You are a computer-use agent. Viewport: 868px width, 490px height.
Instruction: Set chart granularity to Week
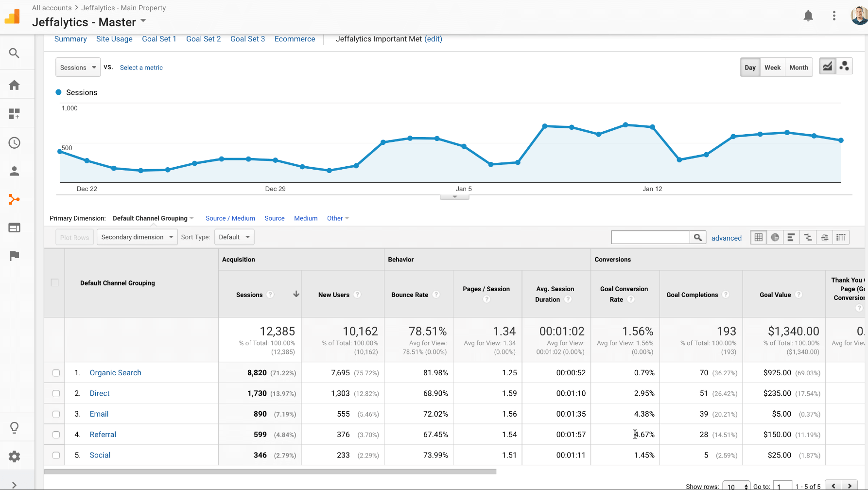(772, 68)
